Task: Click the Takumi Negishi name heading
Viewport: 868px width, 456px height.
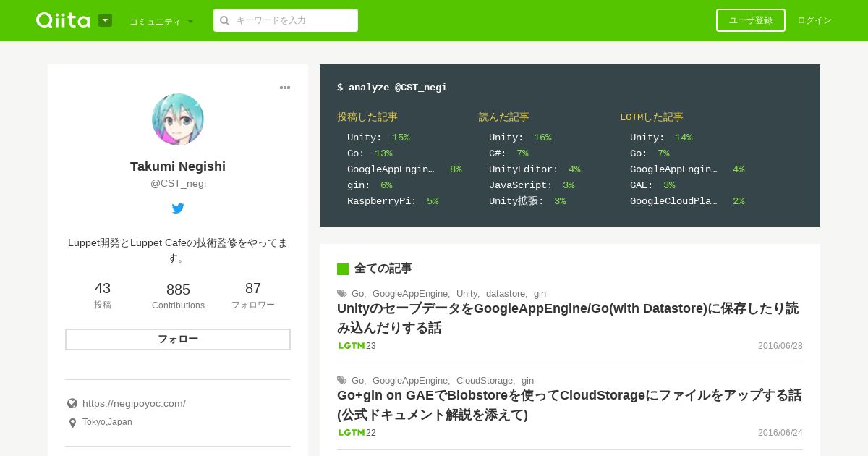Action: [178, 166]
